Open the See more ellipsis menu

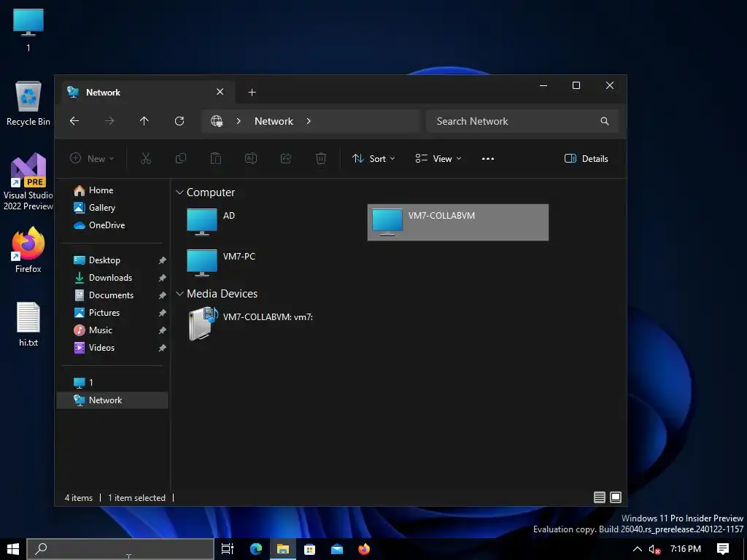point(488,158)
